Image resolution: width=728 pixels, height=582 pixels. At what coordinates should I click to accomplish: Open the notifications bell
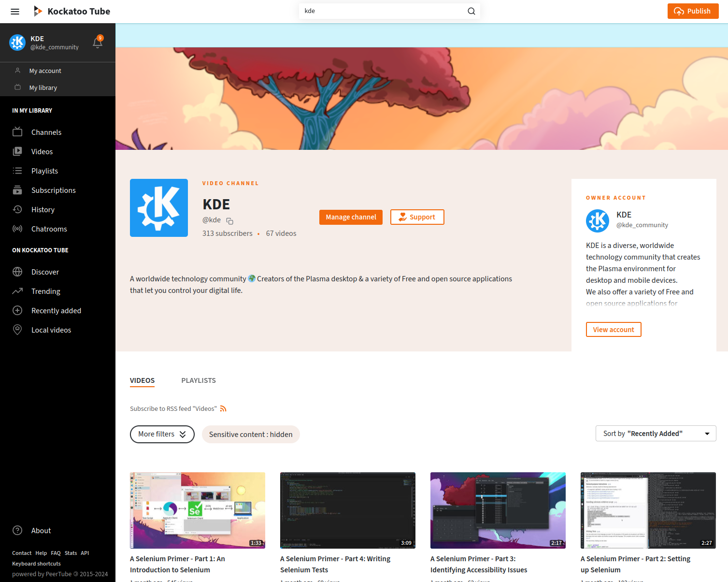click(98, 43)
